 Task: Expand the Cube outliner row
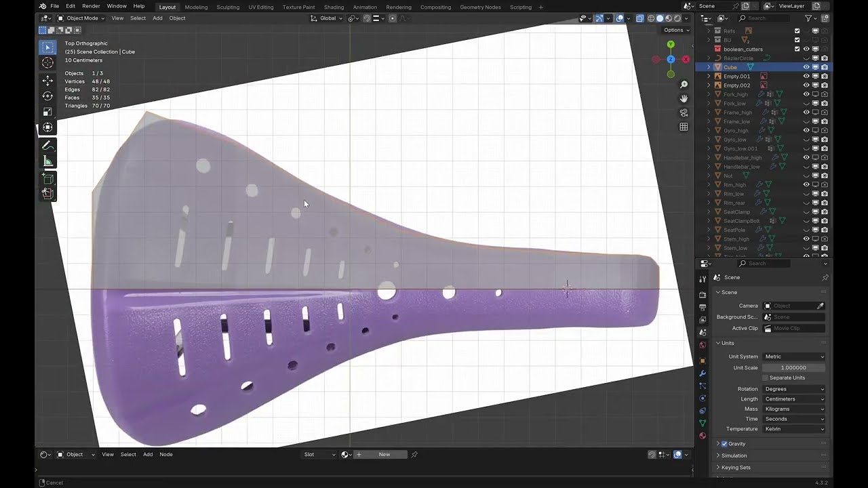[709, 67]
